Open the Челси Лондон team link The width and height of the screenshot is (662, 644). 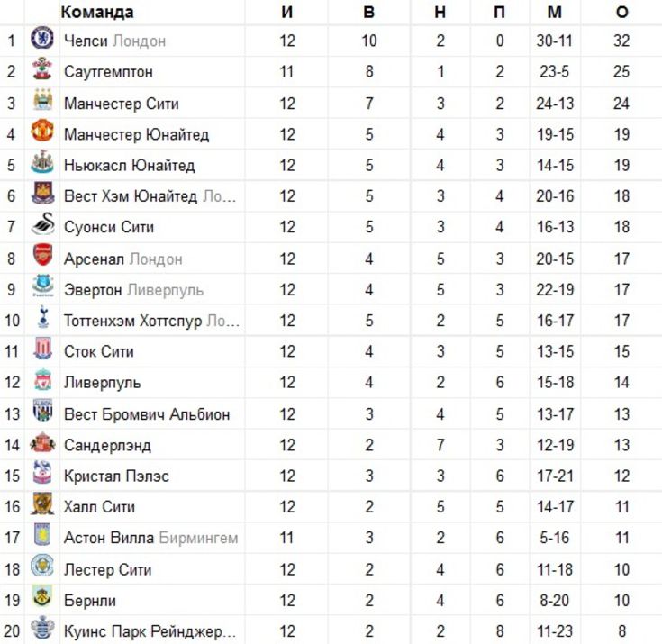point(115,41)
